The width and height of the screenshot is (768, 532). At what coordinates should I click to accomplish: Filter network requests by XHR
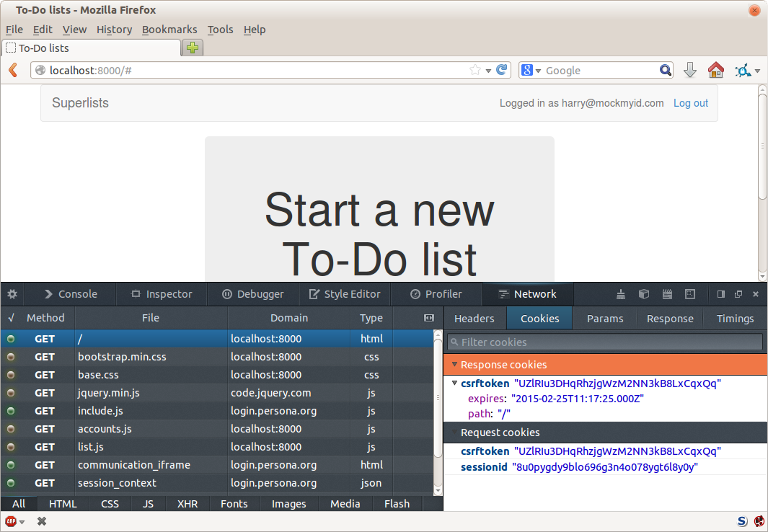187,504
